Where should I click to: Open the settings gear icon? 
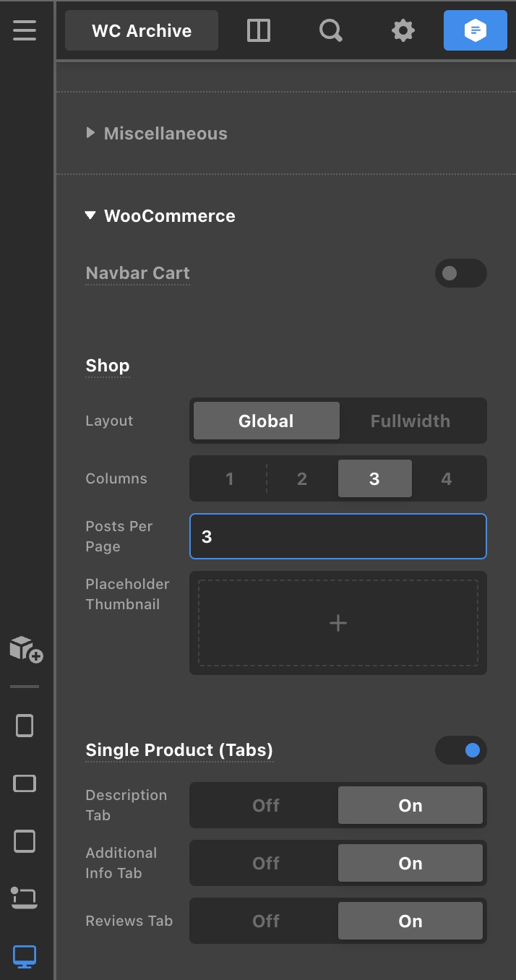pyautogui.click(x=403, y=30)
